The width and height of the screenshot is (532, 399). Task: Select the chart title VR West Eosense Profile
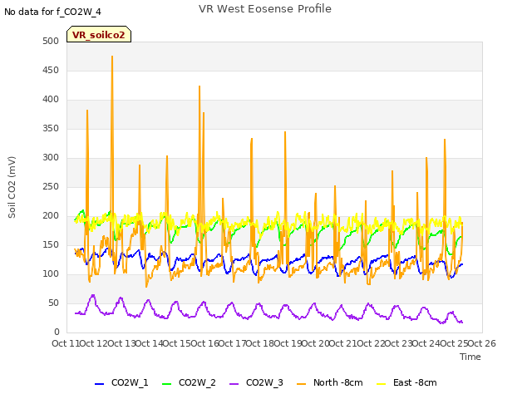click(265, 9)
